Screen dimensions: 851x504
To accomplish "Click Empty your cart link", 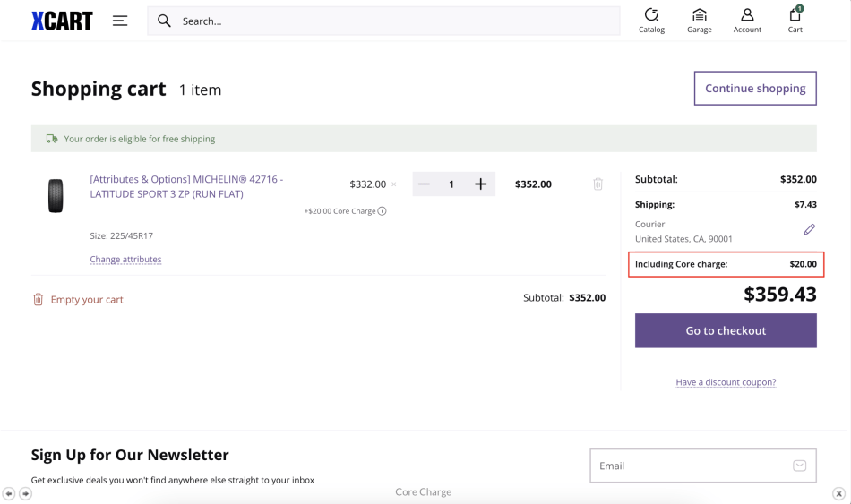I will [86, 300].
